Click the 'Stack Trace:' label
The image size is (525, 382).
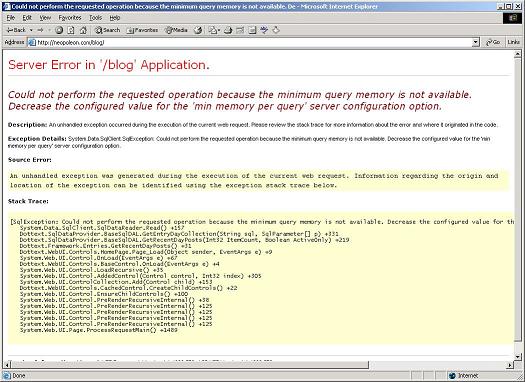[28, 201]
